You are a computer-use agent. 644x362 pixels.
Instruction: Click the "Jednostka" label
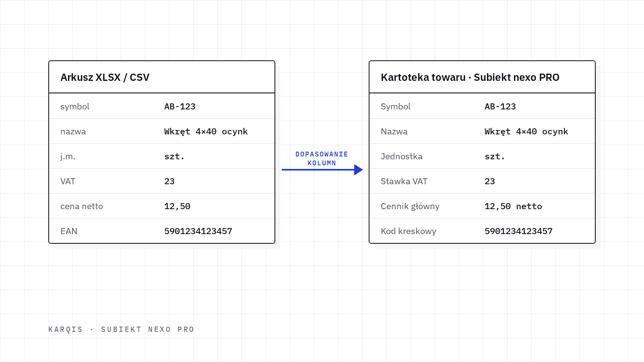point(402,156)
